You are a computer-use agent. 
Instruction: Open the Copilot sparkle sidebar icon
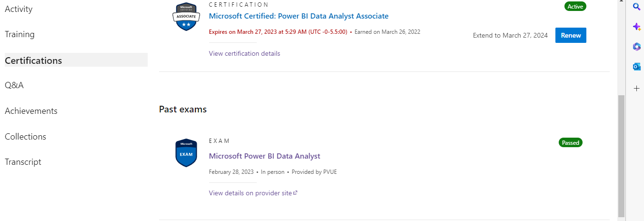pyautogui.click(x=636, y=27)
